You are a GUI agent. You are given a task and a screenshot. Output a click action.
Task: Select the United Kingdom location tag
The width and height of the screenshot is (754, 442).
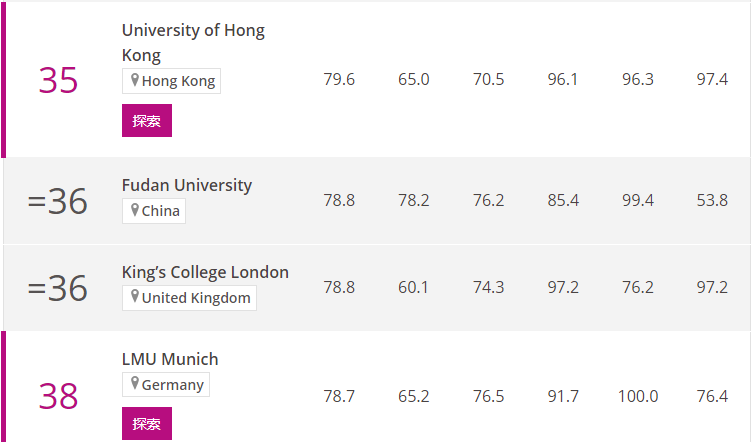click(189, 298)
